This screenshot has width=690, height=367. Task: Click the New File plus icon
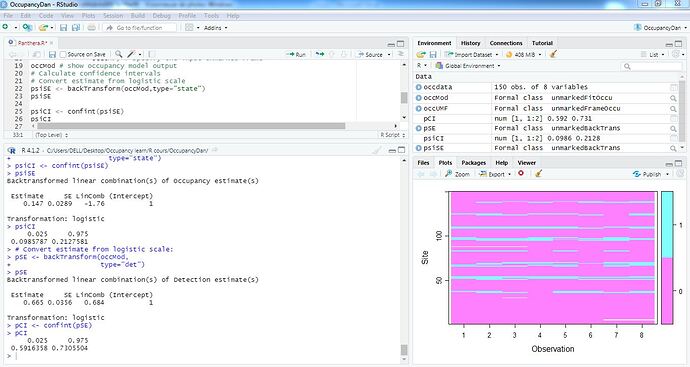(x=5, y=27)
